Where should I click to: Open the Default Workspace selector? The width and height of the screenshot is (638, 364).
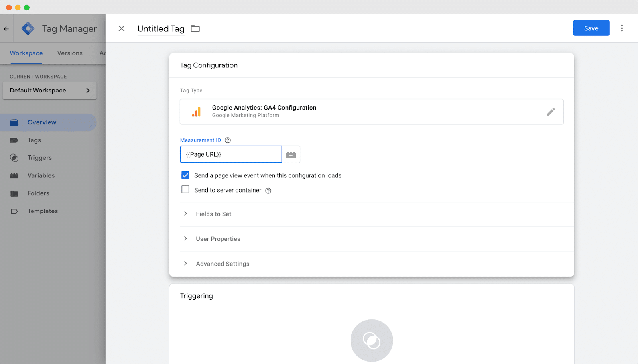(50, 91)
